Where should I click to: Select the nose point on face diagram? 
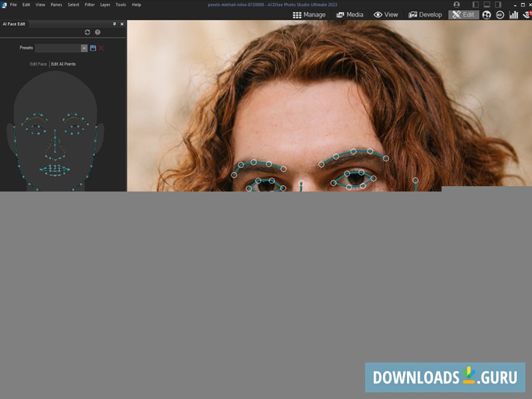(55, 144)
